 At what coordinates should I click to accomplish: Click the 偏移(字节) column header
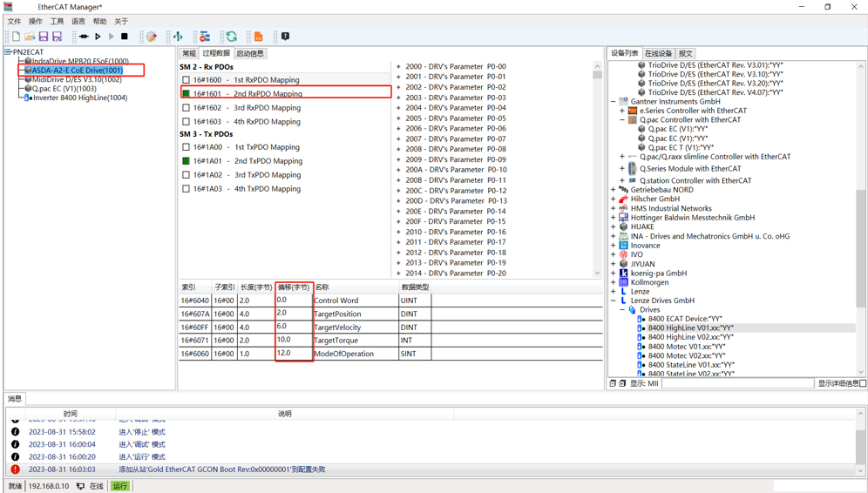pyautogui.click(x=294, y=287)
